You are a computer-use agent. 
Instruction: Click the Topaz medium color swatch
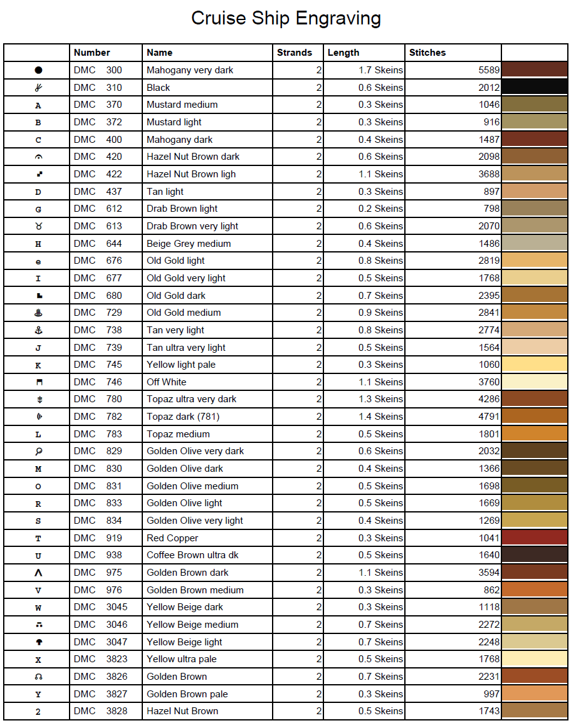[535, 434]
